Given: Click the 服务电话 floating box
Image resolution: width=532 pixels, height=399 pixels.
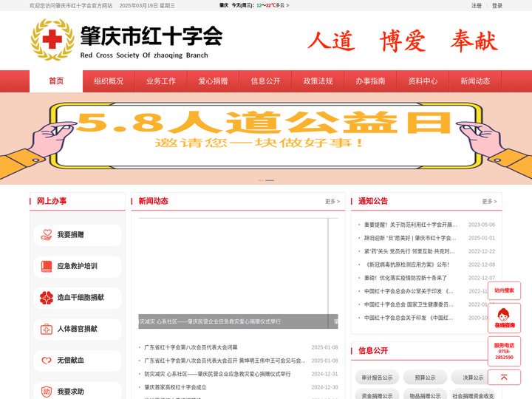Looking at the screenshot, I should coord(504,351).
